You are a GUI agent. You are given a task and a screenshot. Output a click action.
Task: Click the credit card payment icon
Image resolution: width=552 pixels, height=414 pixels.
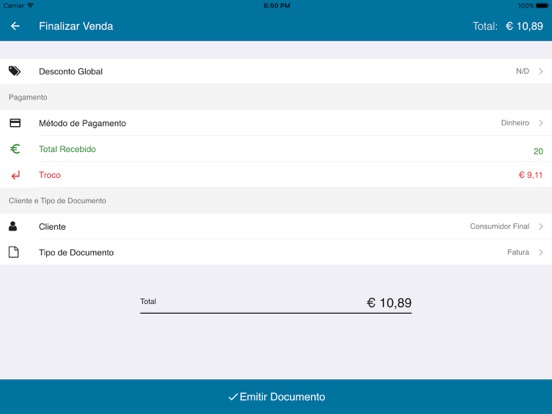click(x=15, y=123)
